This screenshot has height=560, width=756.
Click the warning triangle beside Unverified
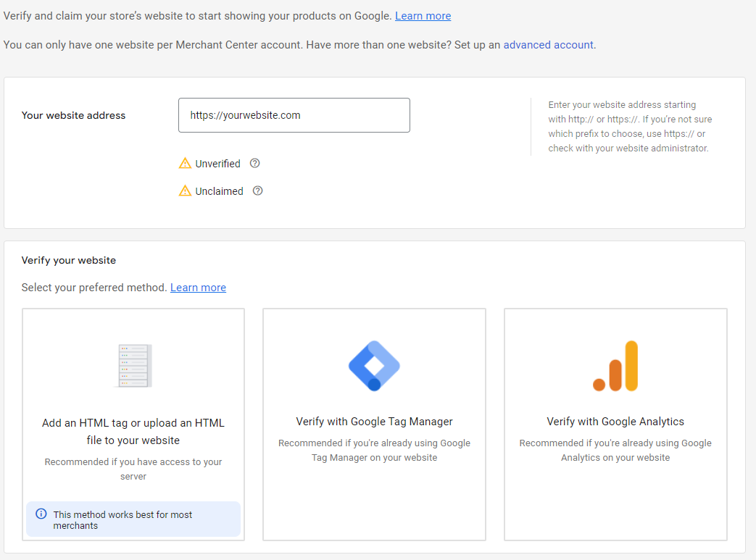point(186,164)
